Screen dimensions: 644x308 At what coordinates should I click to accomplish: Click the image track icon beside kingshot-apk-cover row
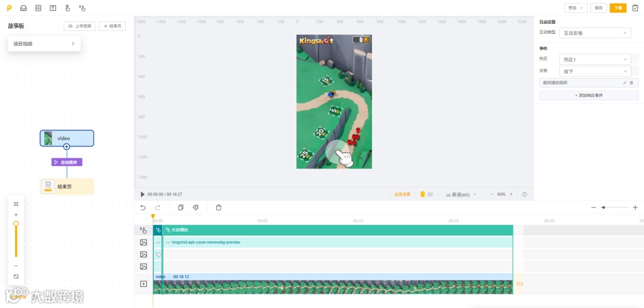pos(143,242)
